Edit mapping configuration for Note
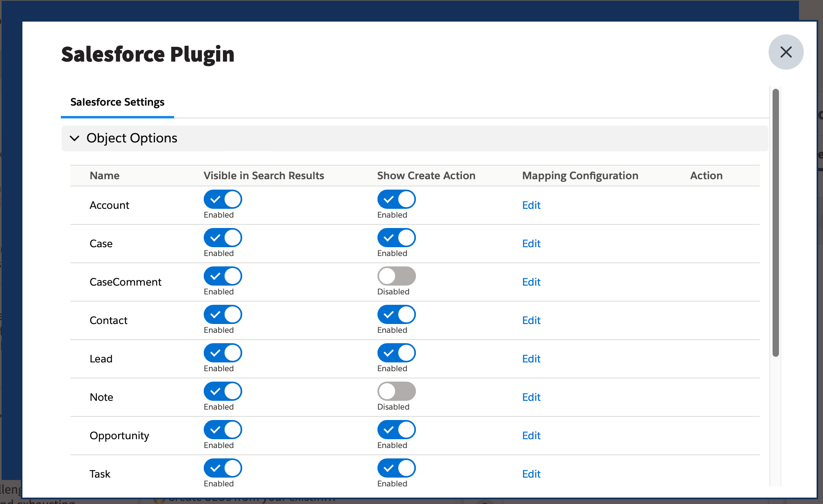The width and height of the screenshot is (823, 504). pyautogui.click(x=531, y=397)
